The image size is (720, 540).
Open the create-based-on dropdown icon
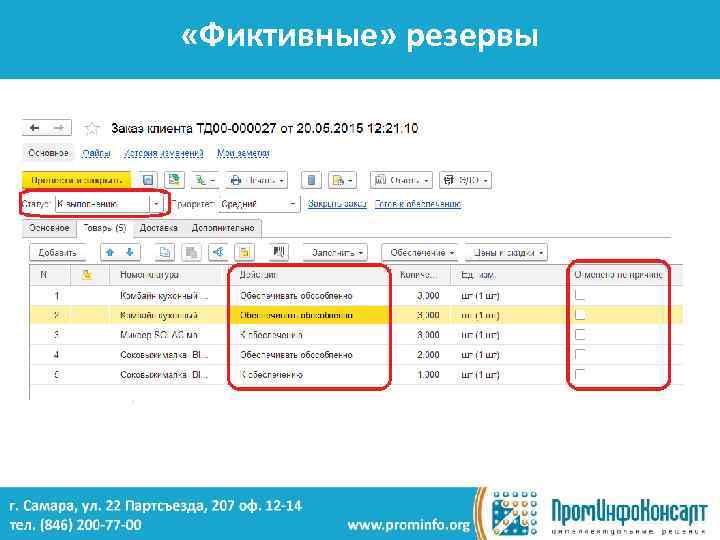[x=205, y=180]
